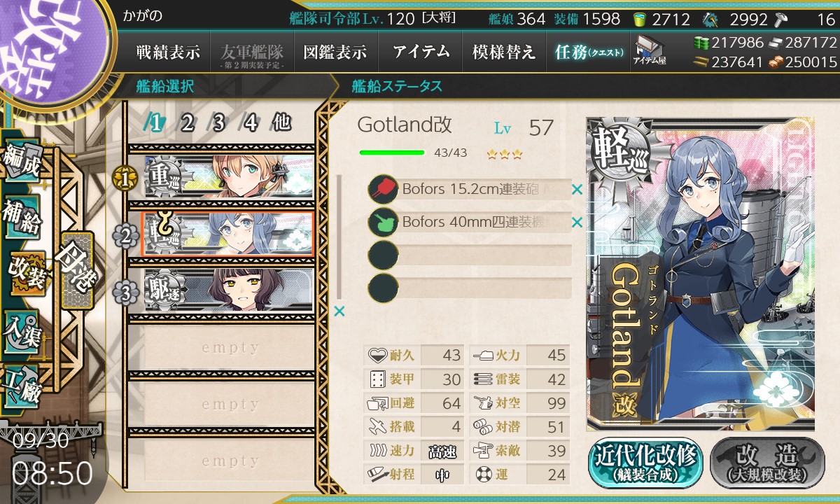Switch to fleet tab 3

[x=218, y=124]
